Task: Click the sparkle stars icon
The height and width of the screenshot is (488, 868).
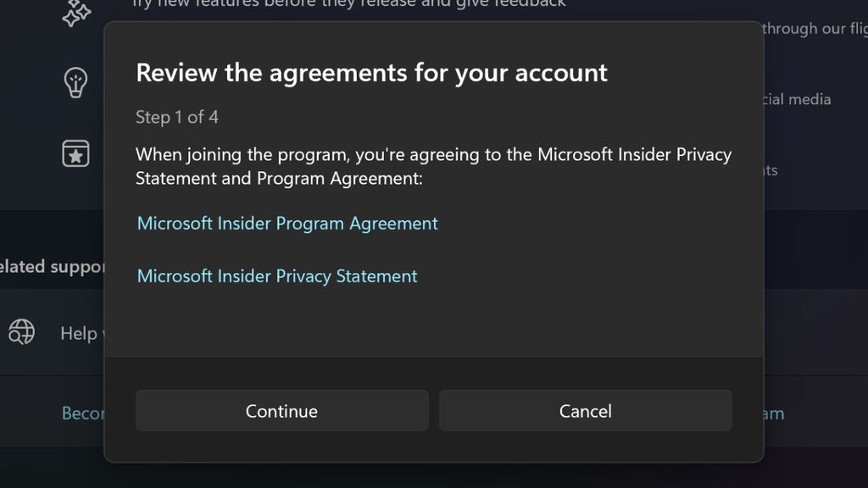Action: click(77, 12)
